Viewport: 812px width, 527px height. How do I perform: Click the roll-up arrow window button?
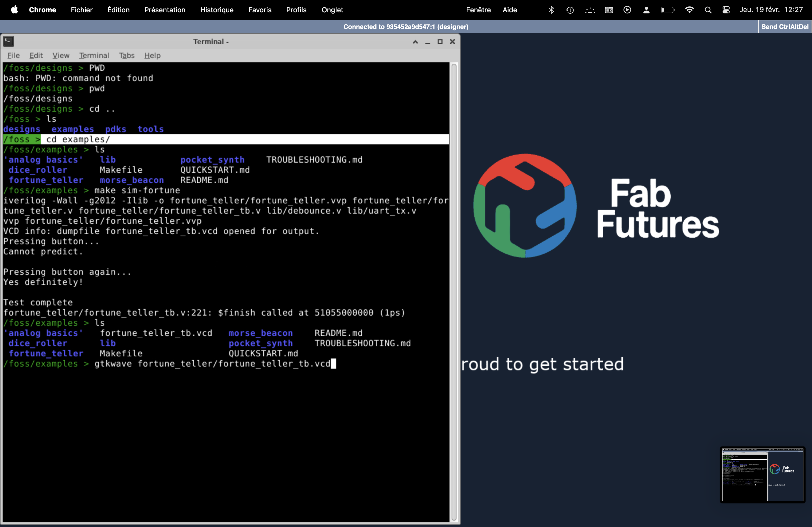pyautogui.click(x=415, y=42)
